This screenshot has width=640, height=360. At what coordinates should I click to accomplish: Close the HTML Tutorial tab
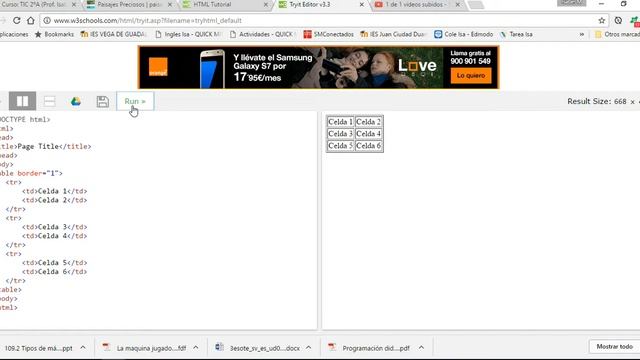(x=266, y=4)
